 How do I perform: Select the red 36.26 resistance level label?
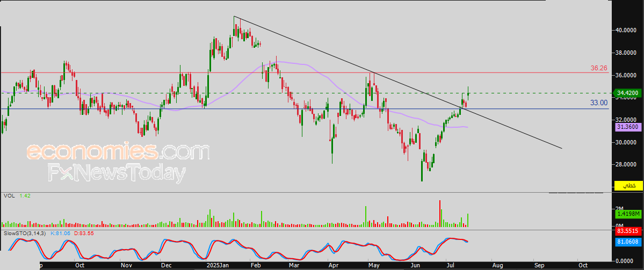click(599, 68)
